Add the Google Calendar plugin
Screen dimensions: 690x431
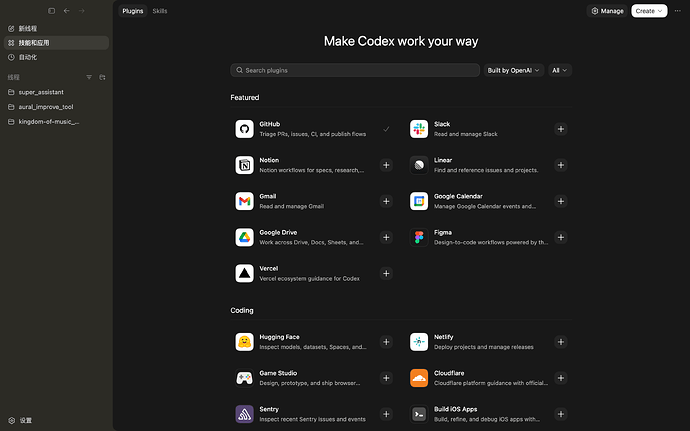pos(561,201)
